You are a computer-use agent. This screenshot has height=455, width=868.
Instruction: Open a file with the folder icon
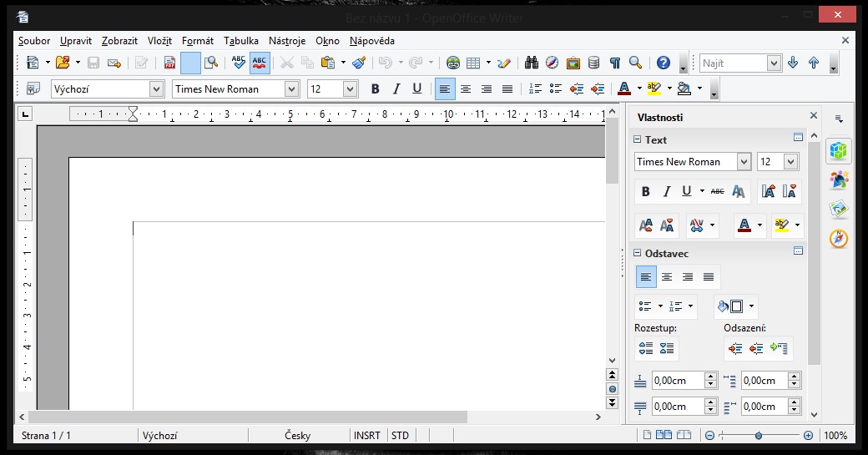tap(63, 63)
